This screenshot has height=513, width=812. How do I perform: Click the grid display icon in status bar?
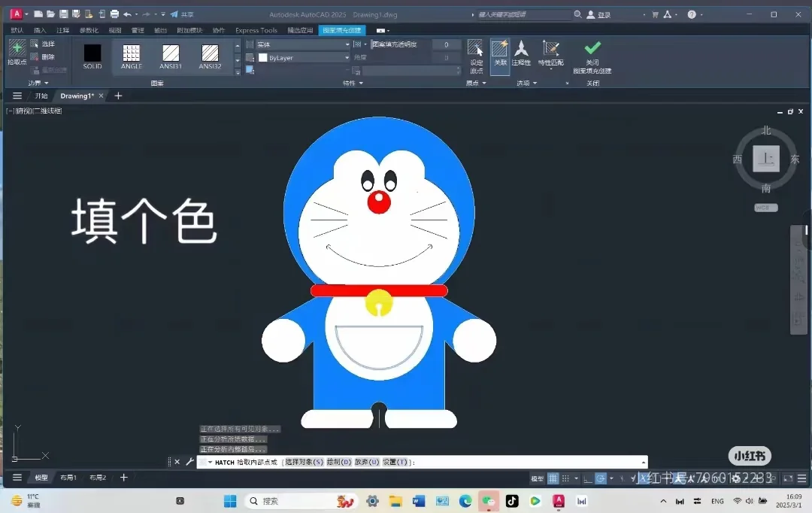coord(554,478)
